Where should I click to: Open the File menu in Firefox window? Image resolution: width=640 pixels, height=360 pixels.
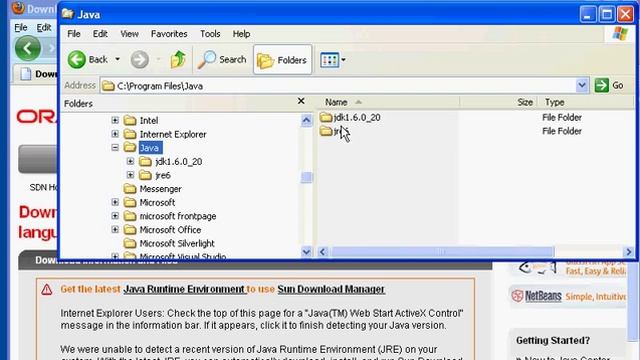coord(20,27)
